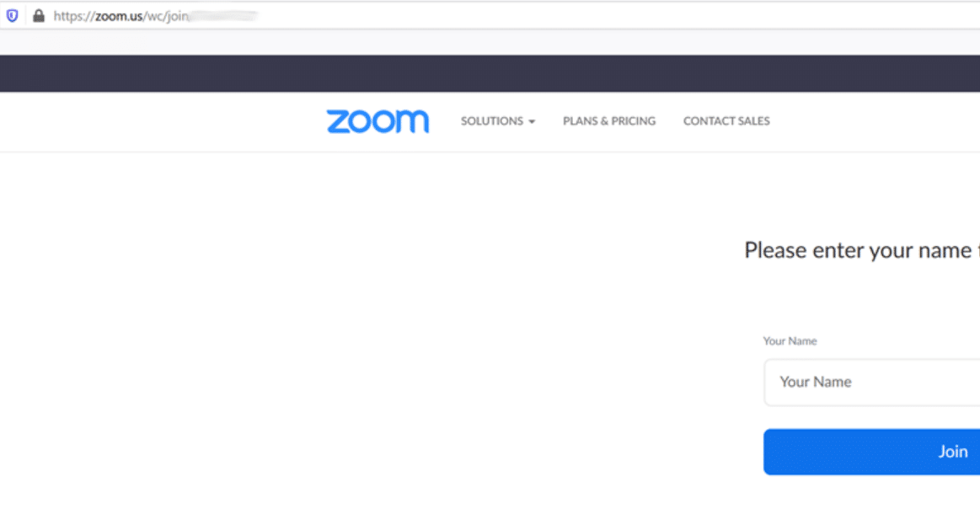The height and width of the screenshot is (525, 980).
Task: Go to homepage via Zoom logo
Action: point(378,121)
